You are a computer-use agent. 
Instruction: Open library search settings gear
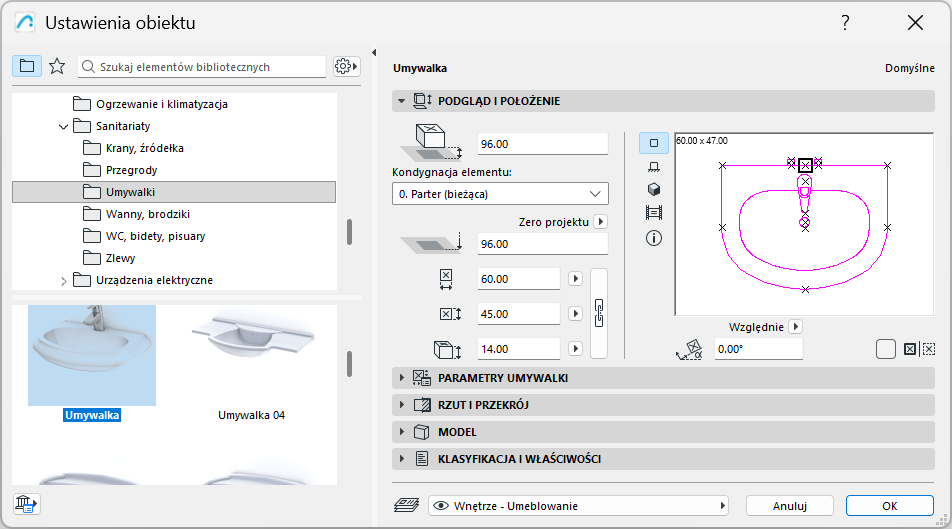click(346, 67)
